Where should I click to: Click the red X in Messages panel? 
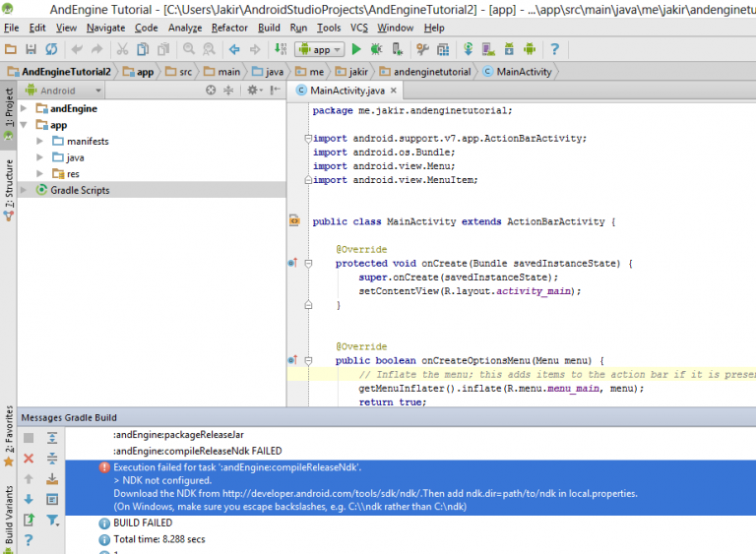[x=29, y=459]
